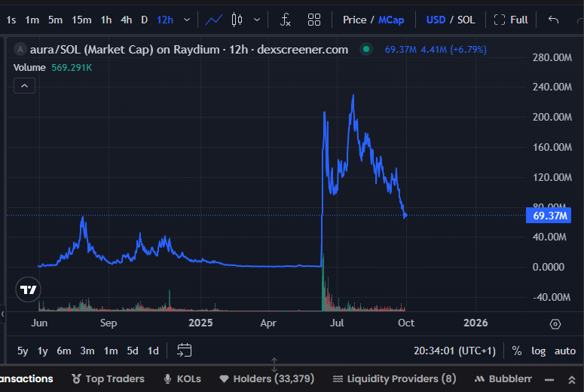This screenshot has width=584, height=392.
Task: Click the aura/SOL chart title
Action: pyautogui.click(x=189, y=50)
